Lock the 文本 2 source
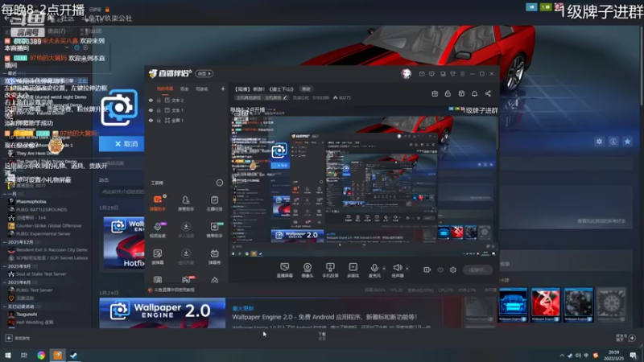Viewport: 644px width, 362px height. point(159,100)
